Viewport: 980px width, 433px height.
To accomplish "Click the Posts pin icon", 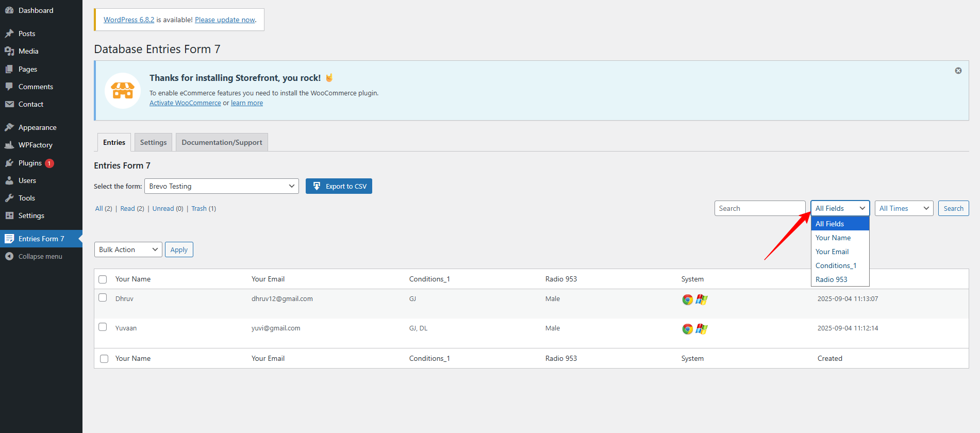I will pyautogui.click(x=9, y=34).
